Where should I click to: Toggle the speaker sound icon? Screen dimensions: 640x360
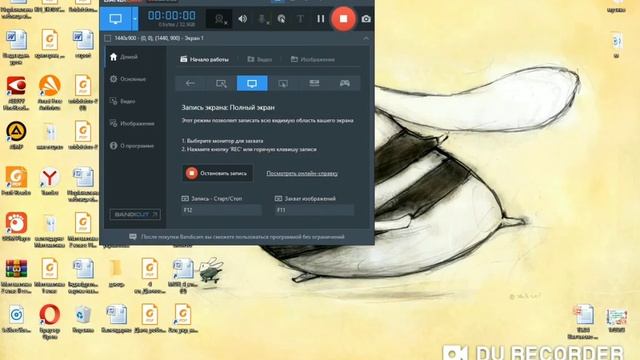point(242,19)
